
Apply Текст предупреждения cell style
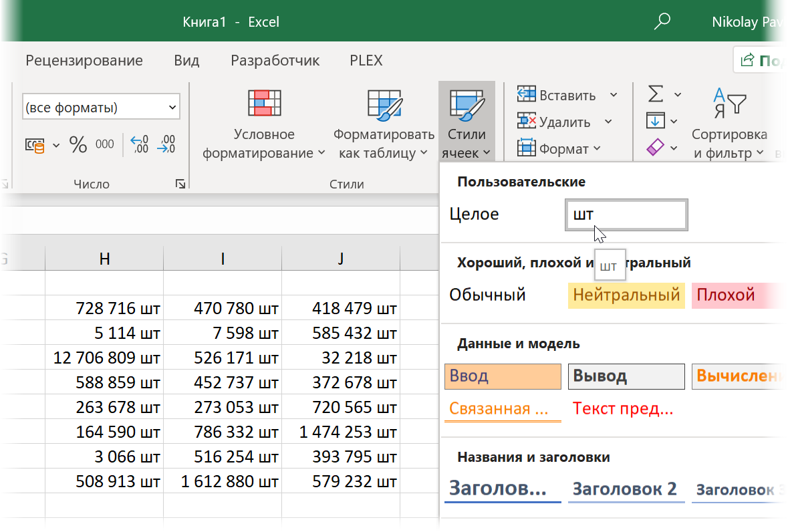point(626,409)
